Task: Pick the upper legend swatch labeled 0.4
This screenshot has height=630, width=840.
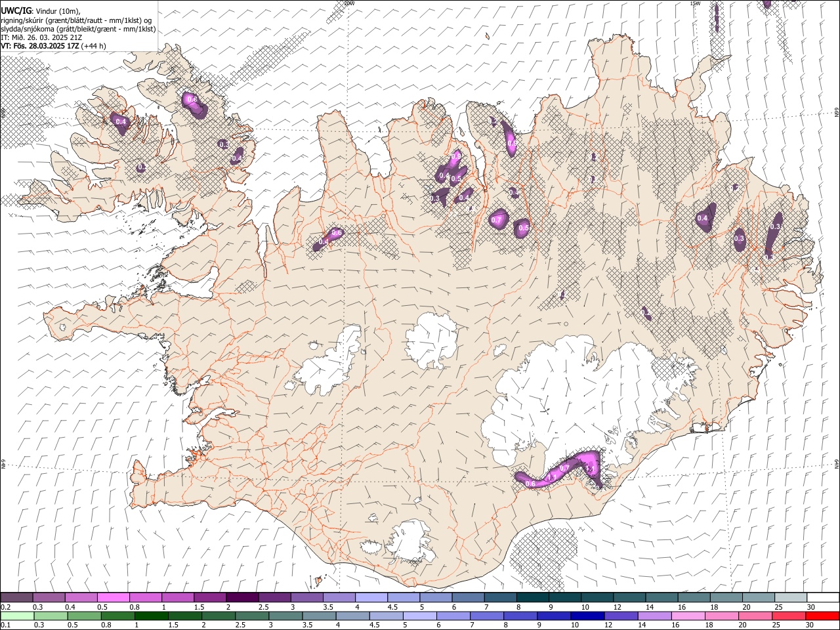Action: tap(81, 598)
